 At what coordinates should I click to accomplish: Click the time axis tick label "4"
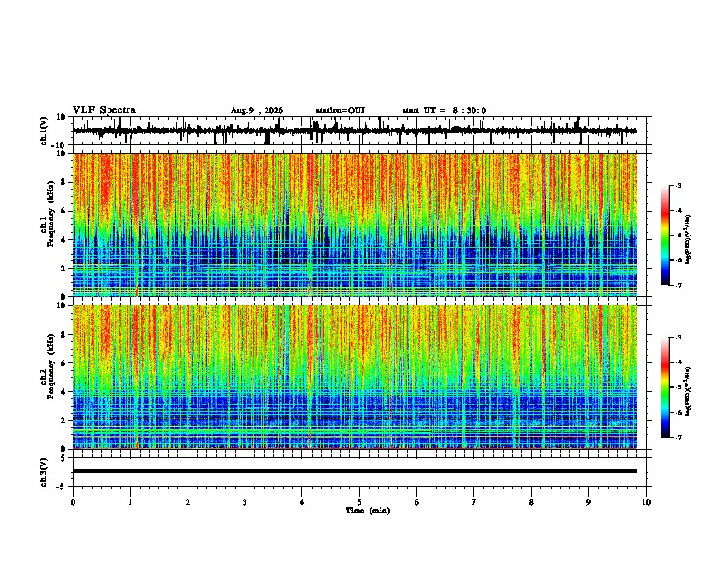301,502
